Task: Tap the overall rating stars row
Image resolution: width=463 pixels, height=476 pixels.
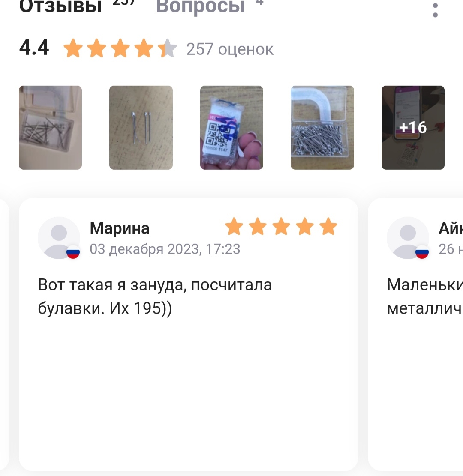Action: (120, 48)
